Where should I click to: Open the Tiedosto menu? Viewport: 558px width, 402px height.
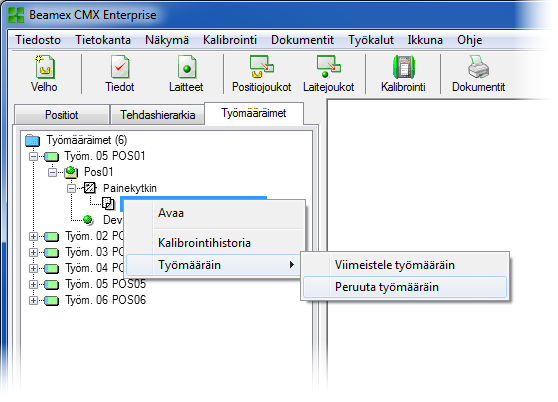[38, 40]
